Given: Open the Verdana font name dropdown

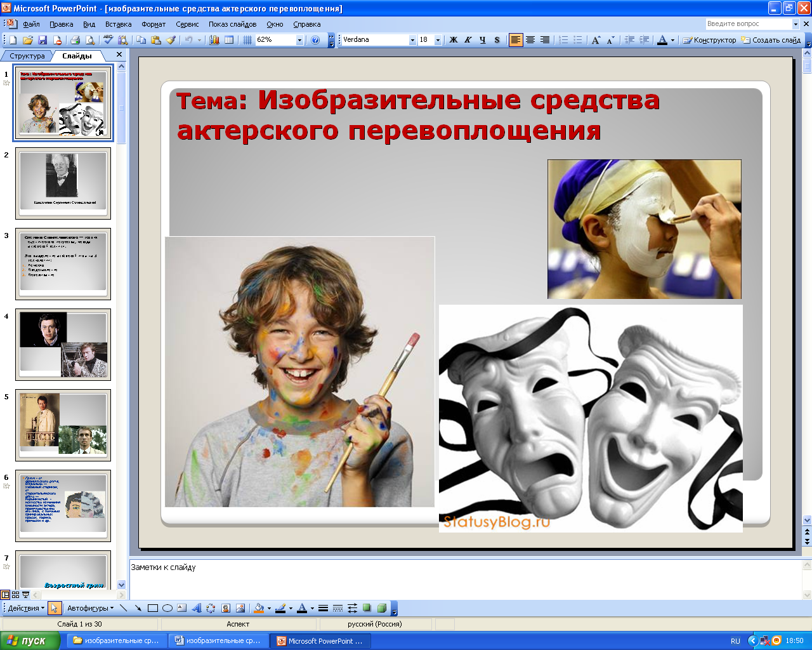Looking at the screenshot, I should pos(412,40).
